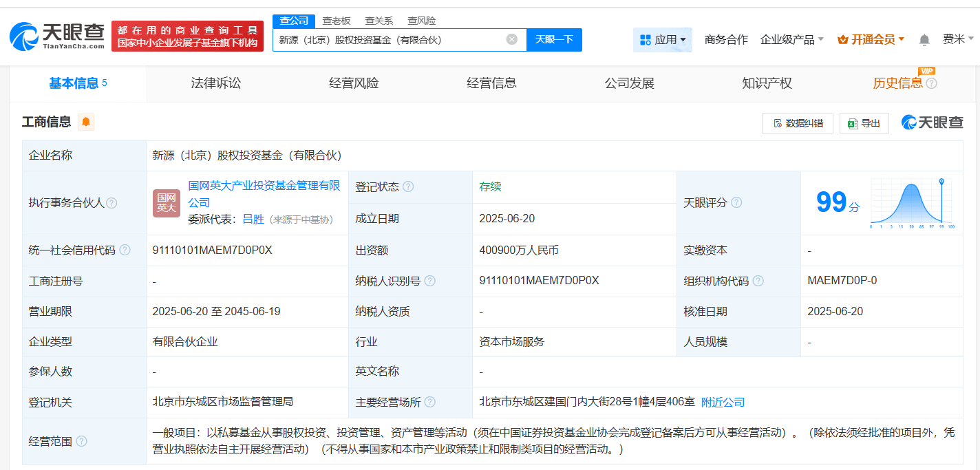Click help icon next to 纳税人识别号
Viewport: 980px width, 470px height.
pos(430,281)
